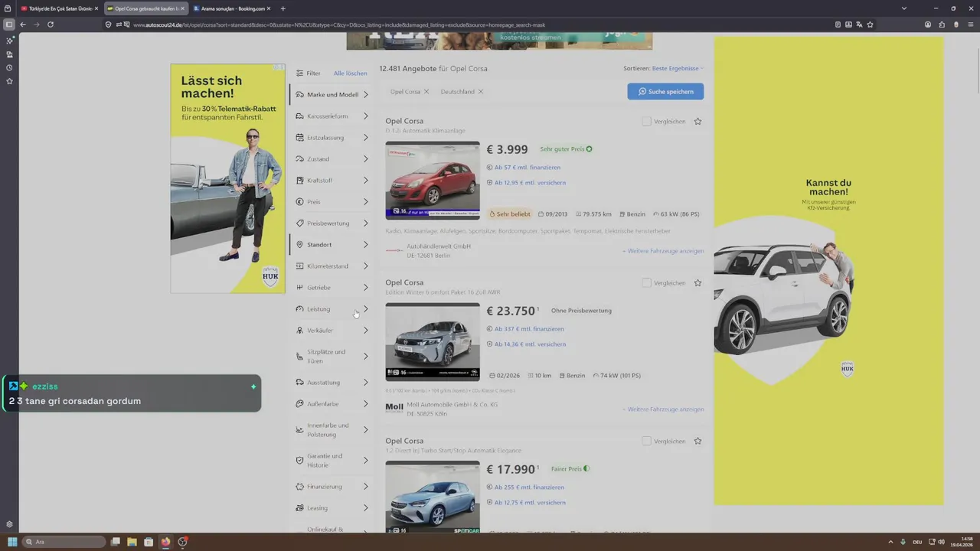The image size is (980, 551).
Task: Go back with the browser back arrow
Action: (23, 24)
